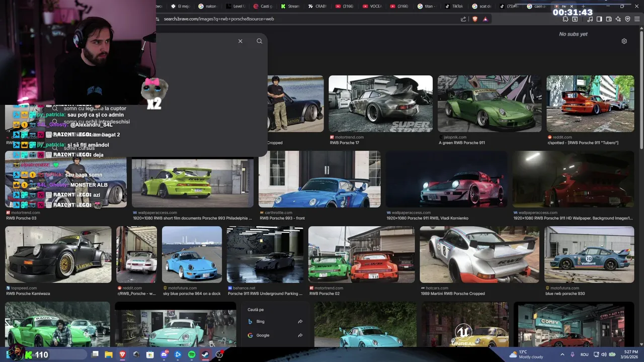Open the weather widget showing 13°C

[x=527, y=354]
